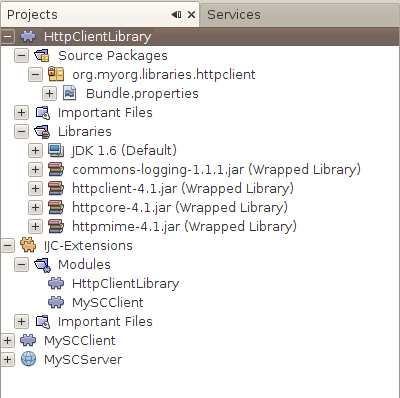Click the top-level MySCClient puzzle icon
The height and width of the screenshot is (398, 400).
click(28, 340)
